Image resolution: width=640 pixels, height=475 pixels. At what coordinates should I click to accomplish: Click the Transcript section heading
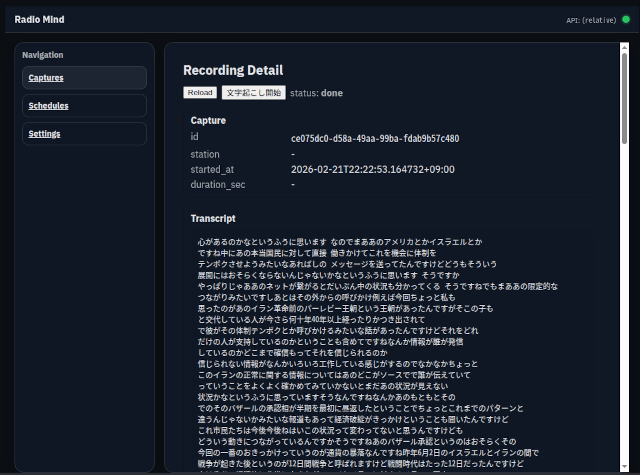click(213, 218)
